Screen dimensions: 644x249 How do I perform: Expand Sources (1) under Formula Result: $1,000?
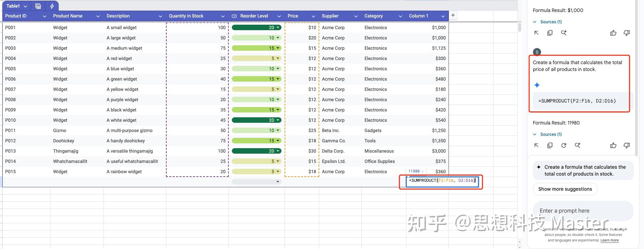point(547,22)
